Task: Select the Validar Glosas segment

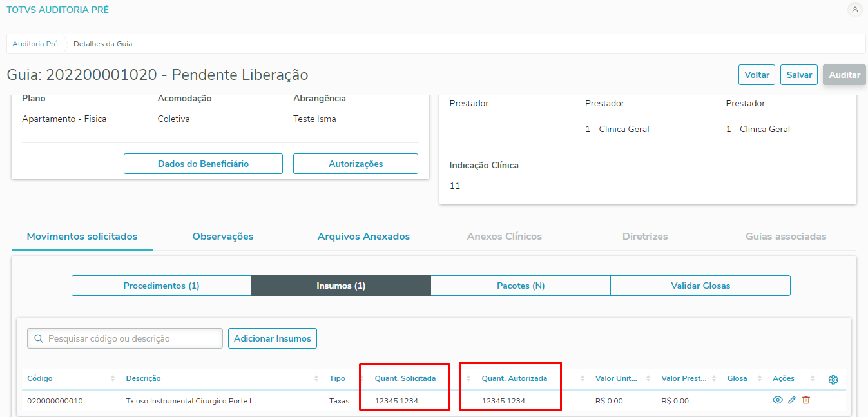Action: click(x=700, y=286)
